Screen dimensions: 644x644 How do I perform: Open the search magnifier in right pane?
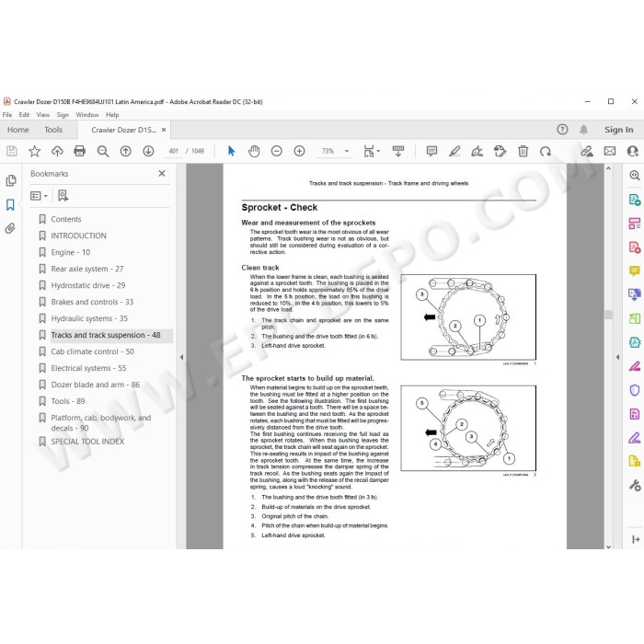(635, 176)
